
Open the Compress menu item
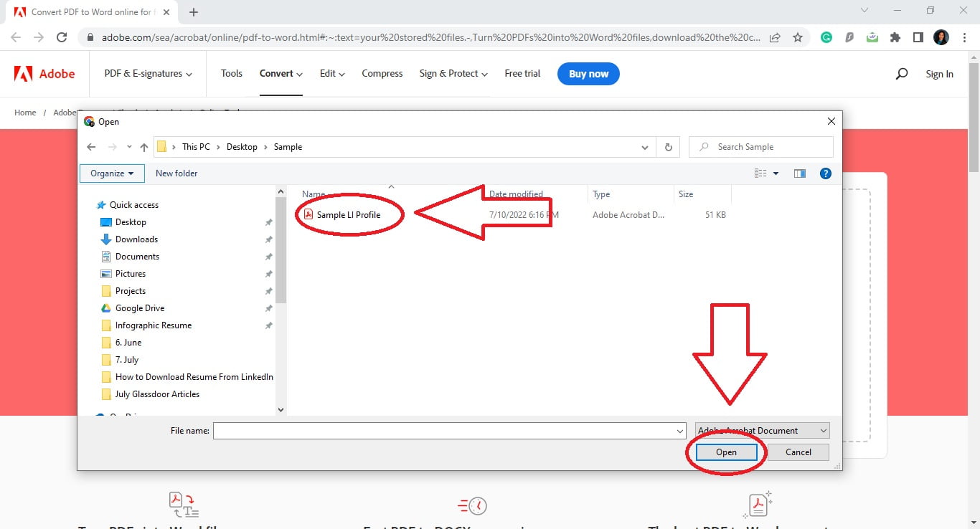coord(382,74)
